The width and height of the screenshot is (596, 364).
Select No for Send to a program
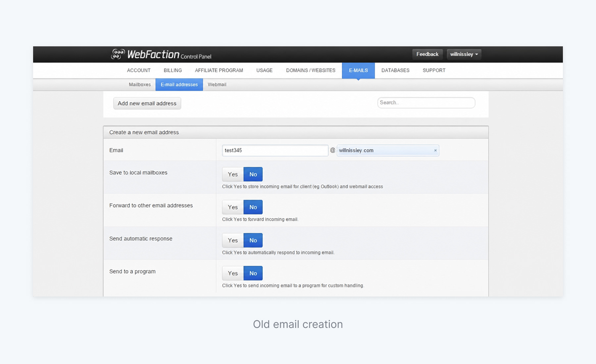coord(253,273)
